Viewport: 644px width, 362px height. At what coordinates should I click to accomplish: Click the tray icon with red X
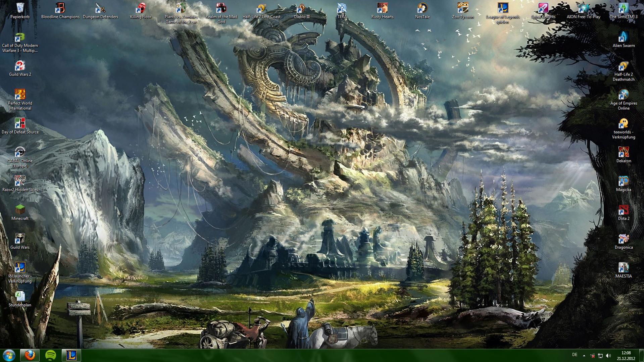(x=592, y=356)
